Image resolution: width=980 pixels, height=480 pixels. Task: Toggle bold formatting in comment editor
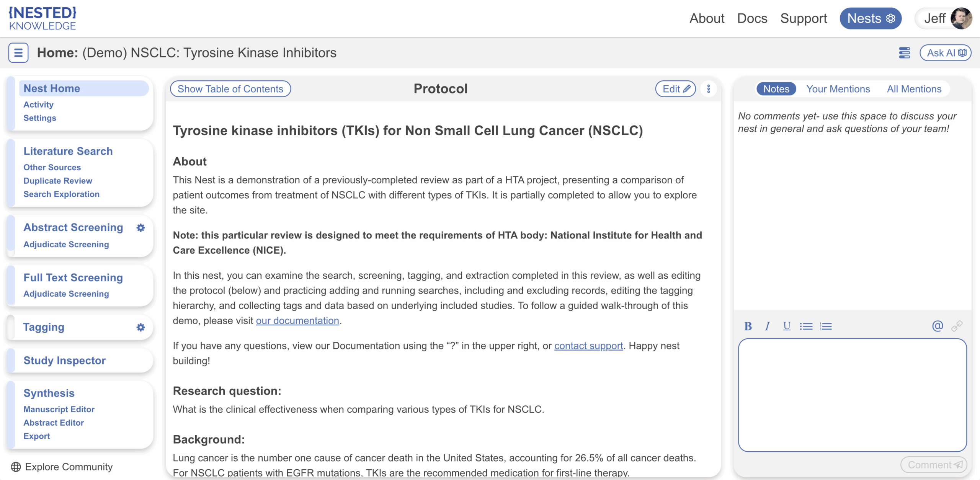pos(748,326)
